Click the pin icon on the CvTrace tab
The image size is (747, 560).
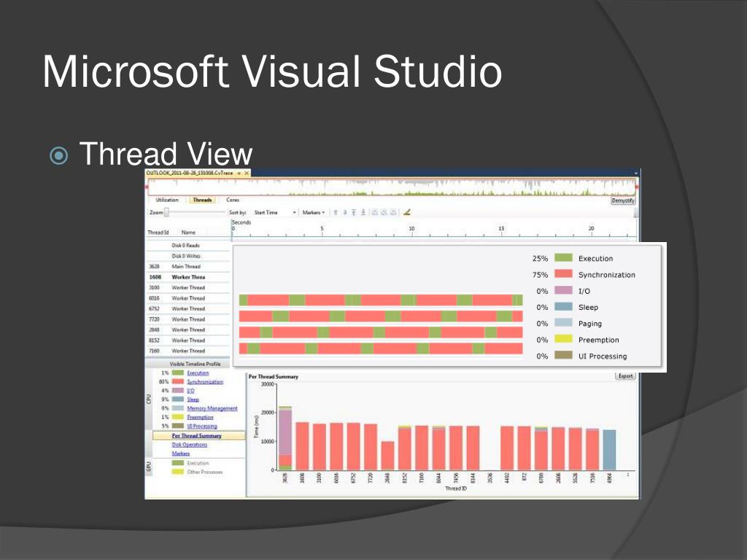coord(239,173)
